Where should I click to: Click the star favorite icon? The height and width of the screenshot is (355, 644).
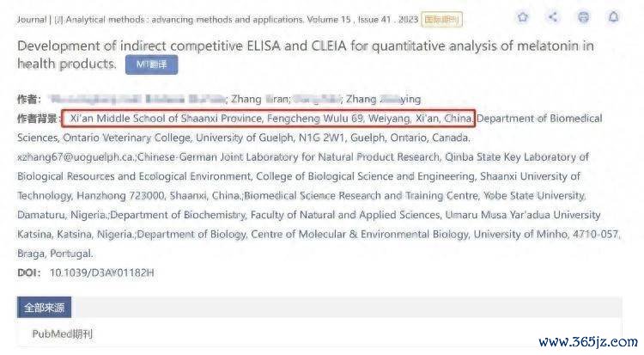pyautogui.click(x=522, y=17)
